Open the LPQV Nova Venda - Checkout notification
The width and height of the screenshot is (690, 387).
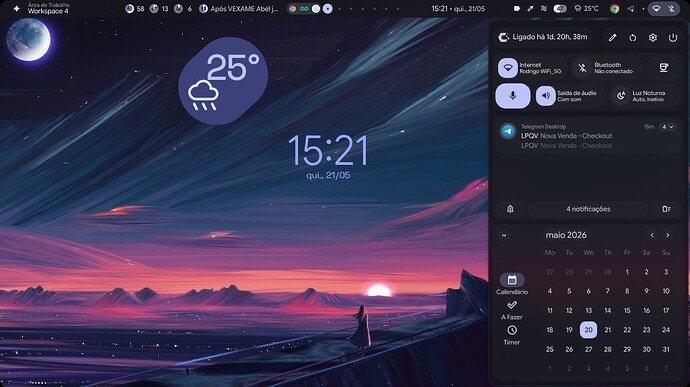tap(566, 136)
